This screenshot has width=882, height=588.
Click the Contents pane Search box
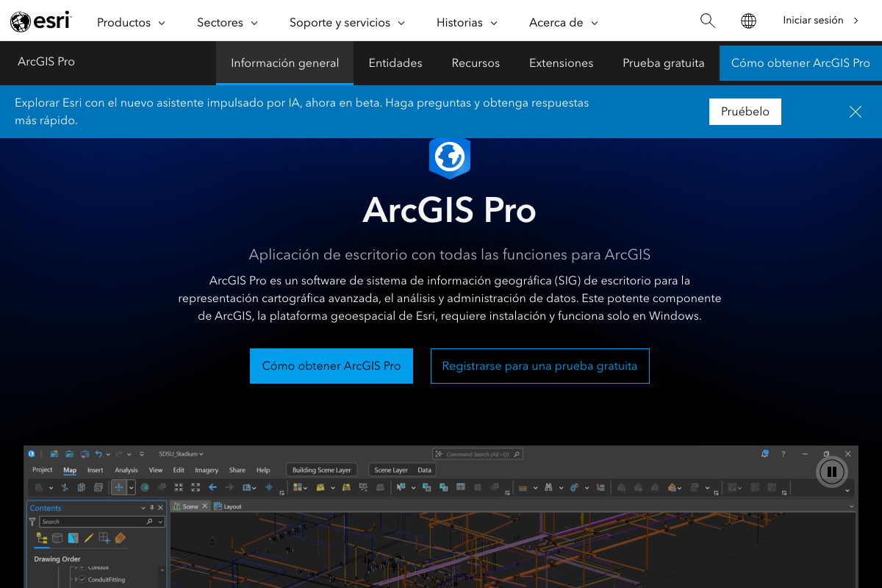[101, 522]
